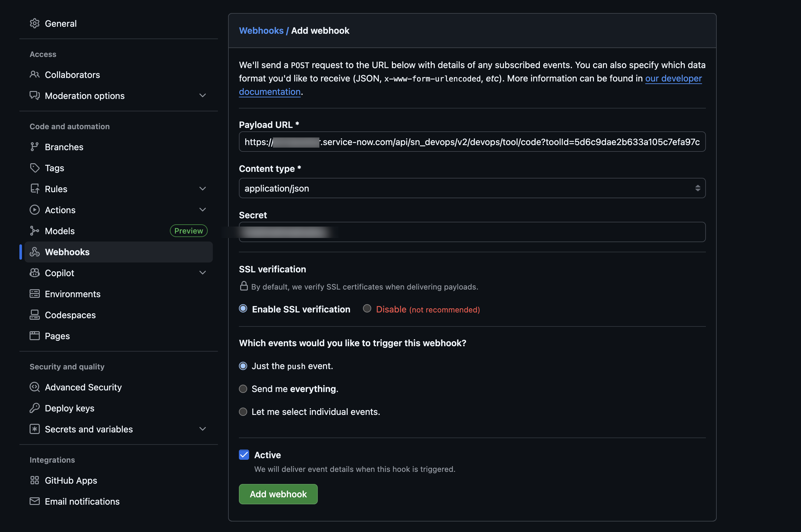This screenshot has height=532, width=801.
Task: Click the Collaborators people icon
Action: pos(35,75)
